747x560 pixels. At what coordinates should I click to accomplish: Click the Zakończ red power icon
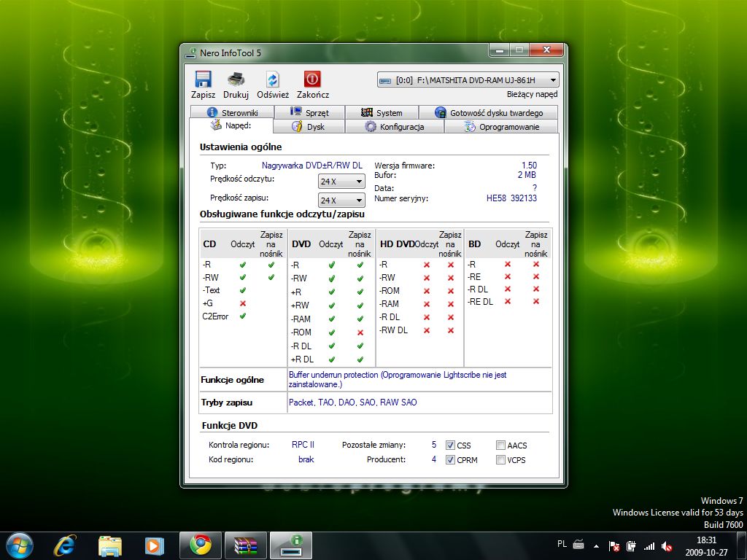[x=312, y=79]
